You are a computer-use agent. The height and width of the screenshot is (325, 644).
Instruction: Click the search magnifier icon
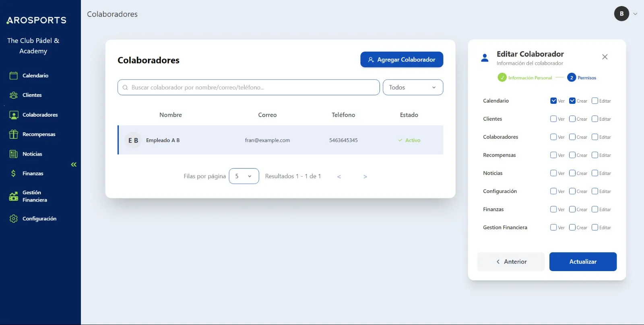click(x=125, y=87)
